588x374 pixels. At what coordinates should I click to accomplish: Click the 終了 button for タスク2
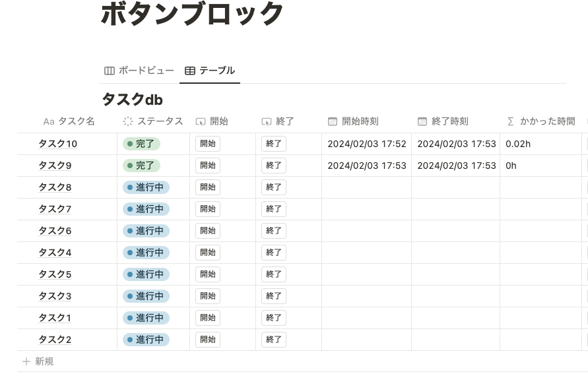coord(274,339)
